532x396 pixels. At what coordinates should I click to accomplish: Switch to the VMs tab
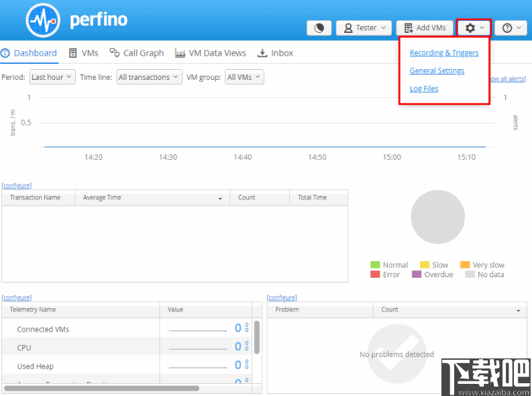click(x=83, y=53)
